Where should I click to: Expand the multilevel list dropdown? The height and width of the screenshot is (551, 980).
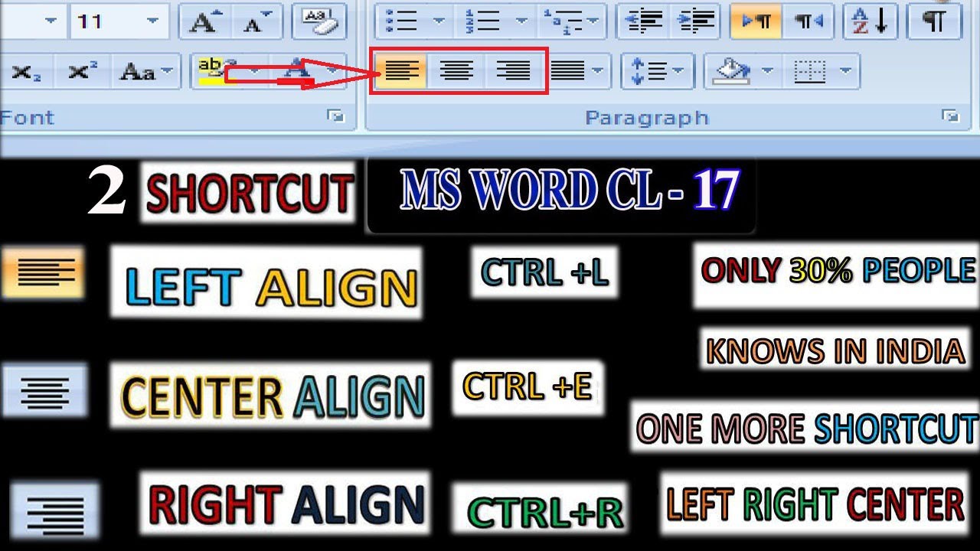(x=594, y=21)
